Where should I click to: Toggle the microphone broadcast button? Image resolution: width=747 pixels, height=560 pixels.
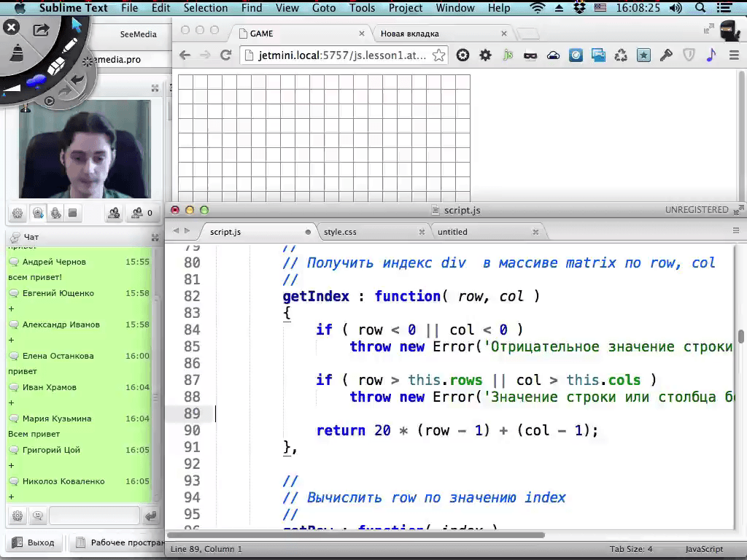pos(55,213)
